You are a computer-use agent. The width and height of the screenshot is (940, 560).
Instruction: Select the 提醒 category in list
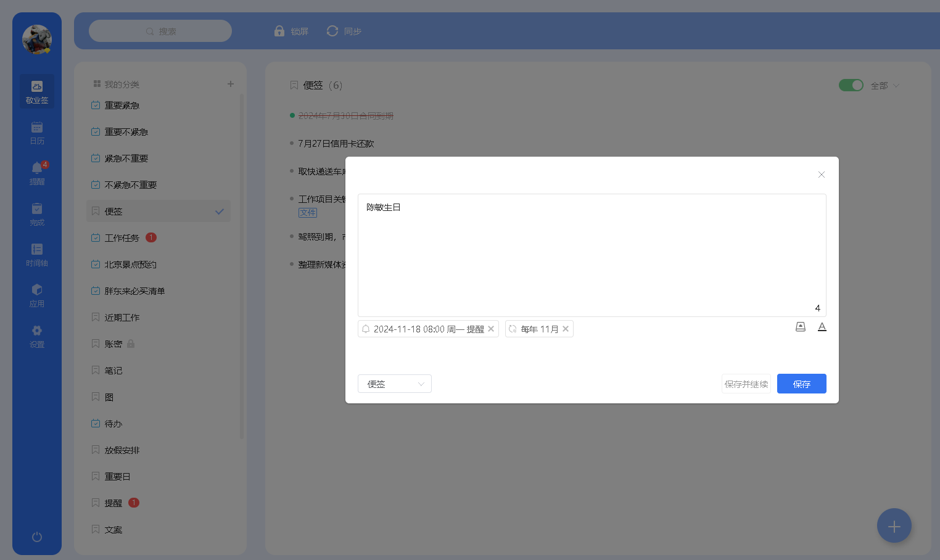coord(159,503)
